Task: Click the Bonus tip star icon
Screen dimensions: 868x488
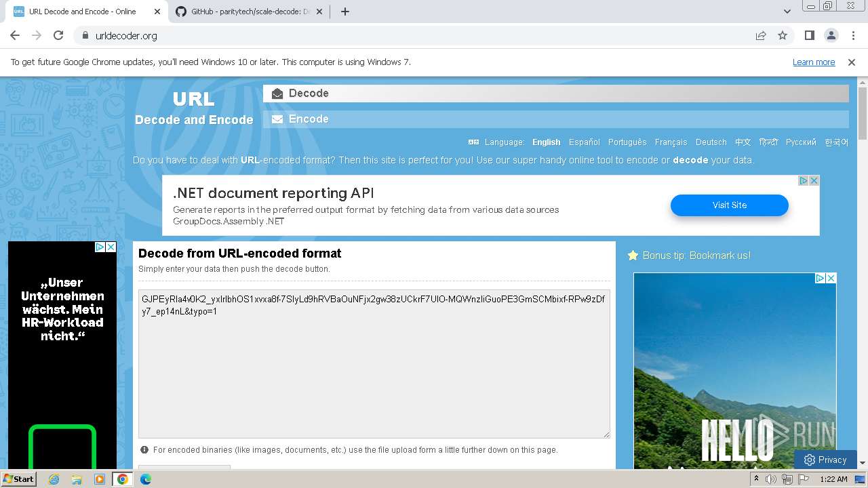Action: pyautogui.click(x=633, y=256)
